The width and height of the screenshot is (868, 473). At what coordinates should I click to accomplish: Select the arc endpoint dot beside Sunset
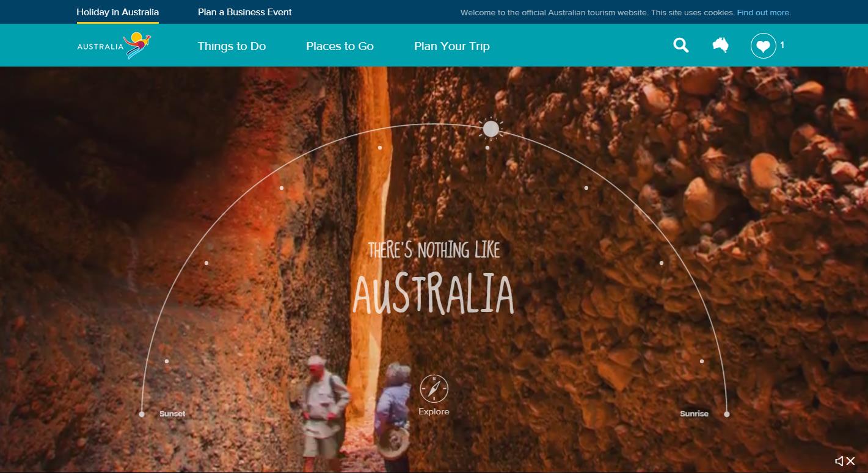click(x=142, y=414)
